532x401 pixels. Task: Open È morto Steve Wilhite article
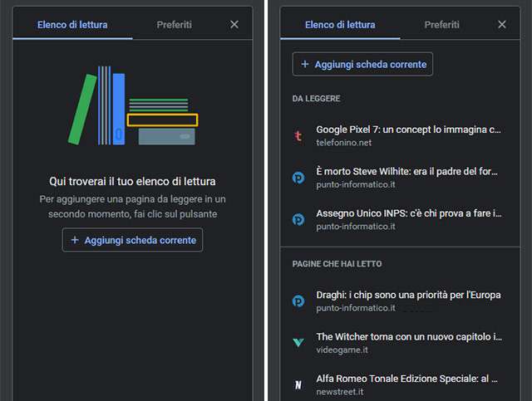[x=400, y=178]
